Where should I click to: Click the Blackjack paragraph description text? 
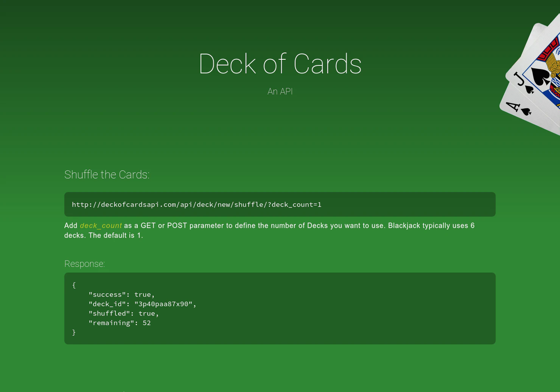pos(269,230)
